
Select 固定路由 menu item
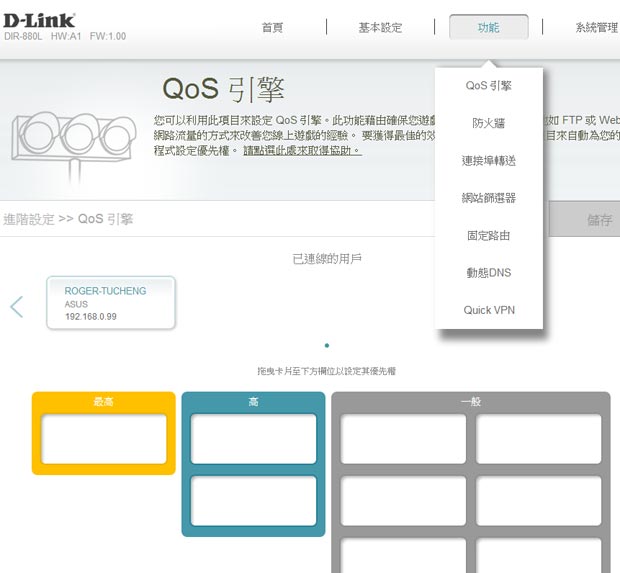tap(489, 236)
